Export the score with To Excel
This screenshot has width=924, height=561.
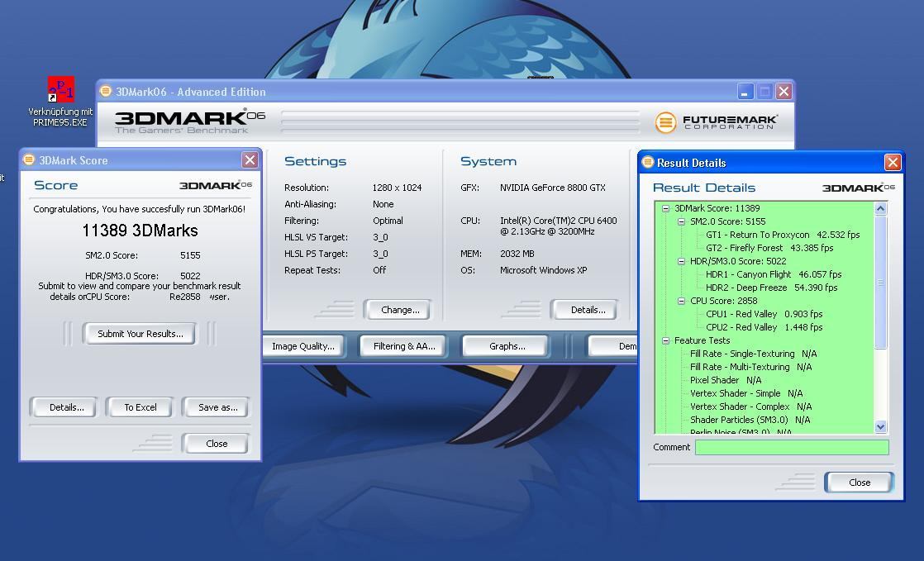point(141,407)
